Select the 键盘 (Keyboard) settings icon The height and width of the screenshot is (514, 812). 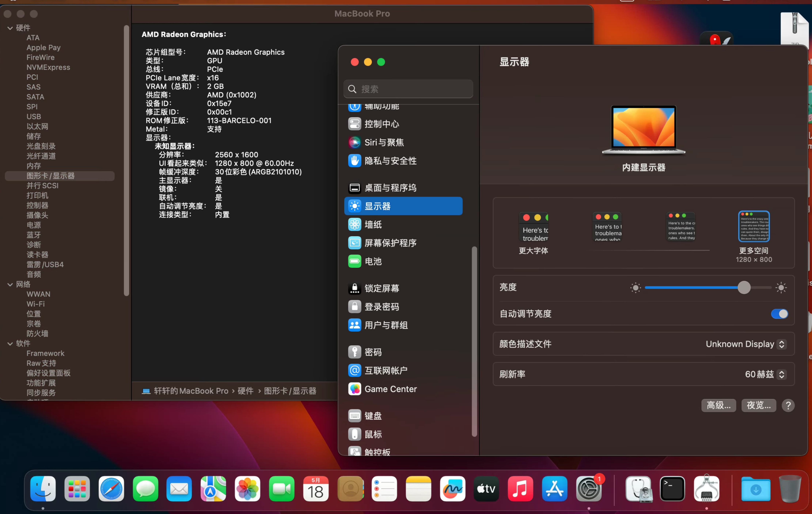point(355,416)
